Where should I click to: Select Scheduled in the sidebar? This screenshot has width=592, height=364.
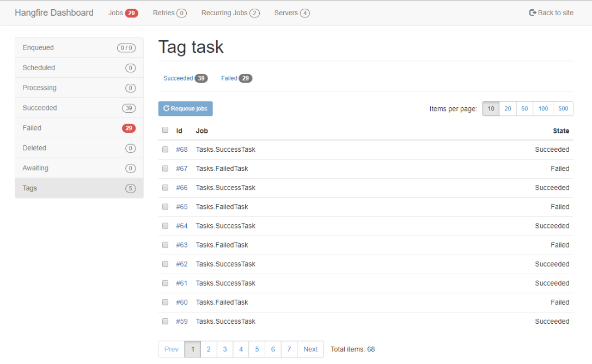click(x=79, y=68)
